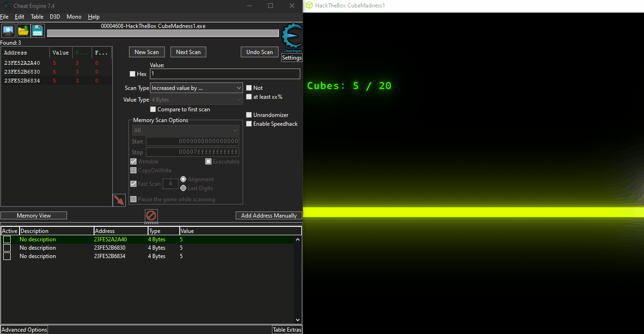Viewport: 644px width, 334px height.
Task: Click the Active column header in address table
Action: pyautogui.click(x=10, y=231)
